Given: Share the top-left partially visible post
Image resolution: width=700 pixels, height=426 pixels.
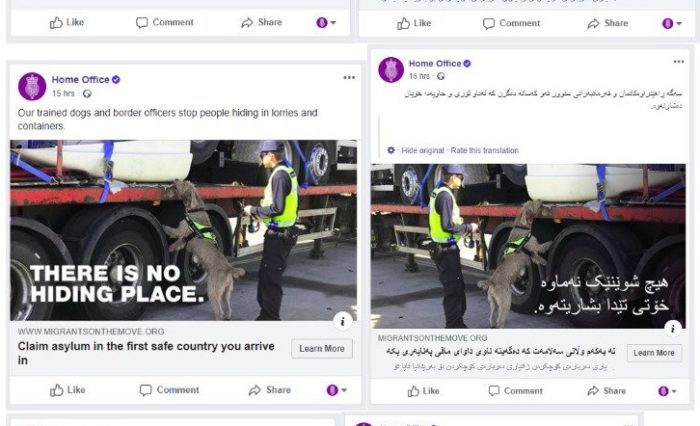Looking at the screenshot, I should point(262,22).
